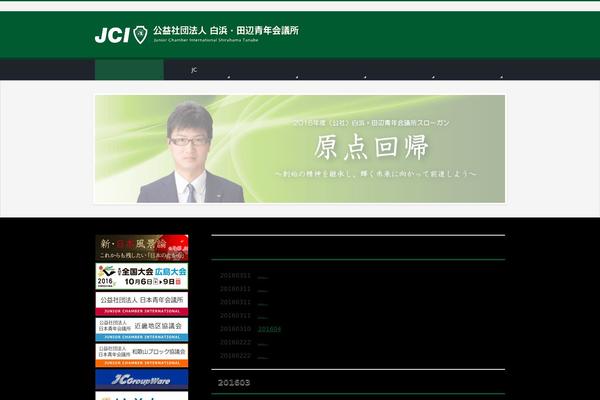
Task: Open the 公益社団法人 日本青年会議所 banner
Action: (x=142, y=304)
